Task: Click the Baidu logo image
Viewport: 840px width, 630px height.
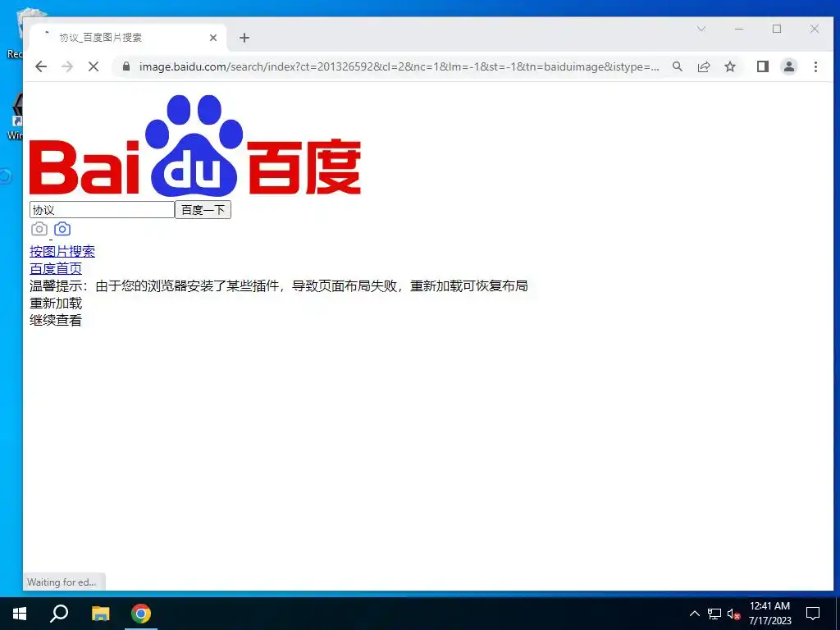Action: click(195, 144)
